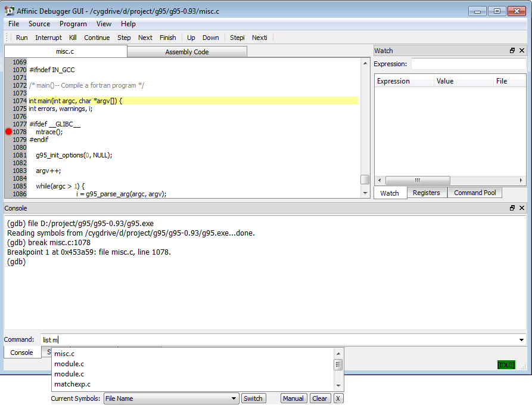Click the Expression column header

[404, 81]
